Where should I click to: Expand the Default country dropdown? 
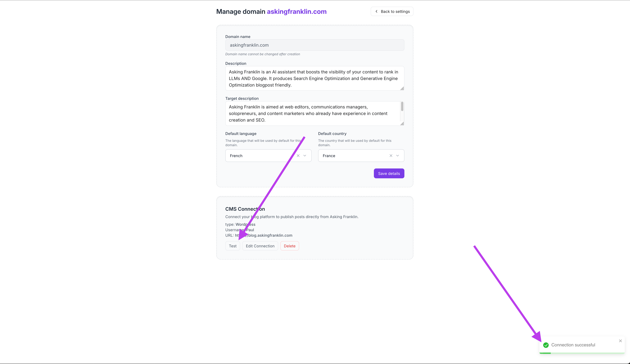click(398, 155)
